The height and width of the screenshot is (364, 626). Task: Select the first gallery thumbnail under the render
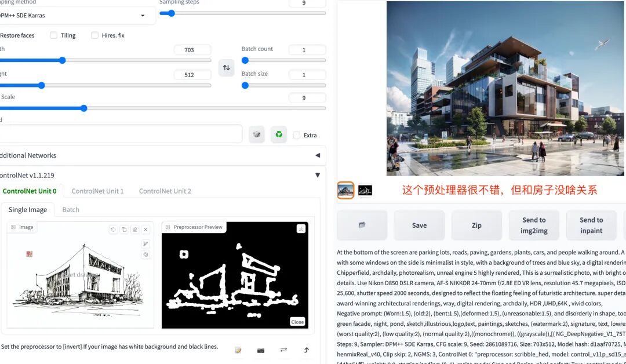point(345,190)
